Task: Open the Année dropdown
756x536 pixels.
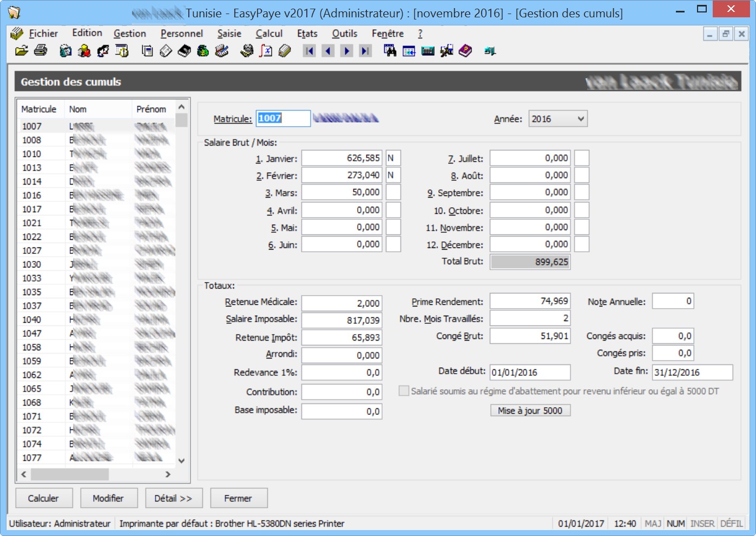Action: [x=580, y=119]
